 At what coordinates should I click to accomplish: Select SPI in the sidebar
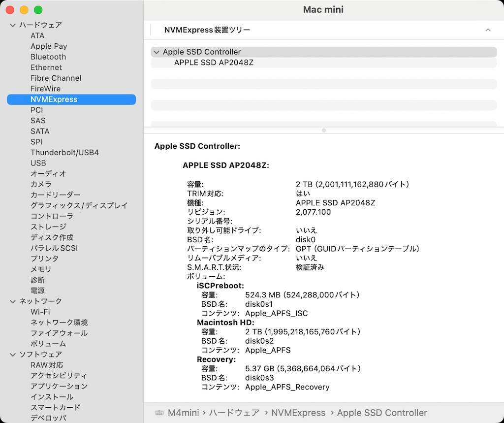click(x=36, y=142)
